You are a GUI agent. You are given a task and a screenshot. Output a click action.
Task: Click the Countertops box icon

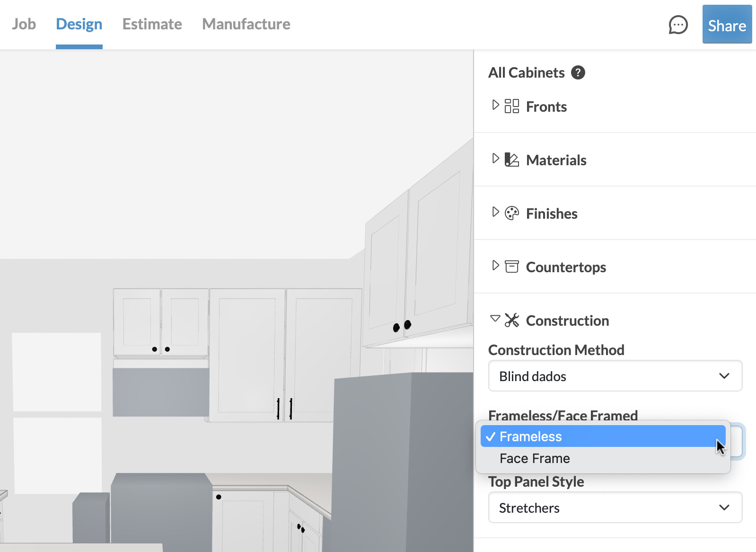pos(511,267)
